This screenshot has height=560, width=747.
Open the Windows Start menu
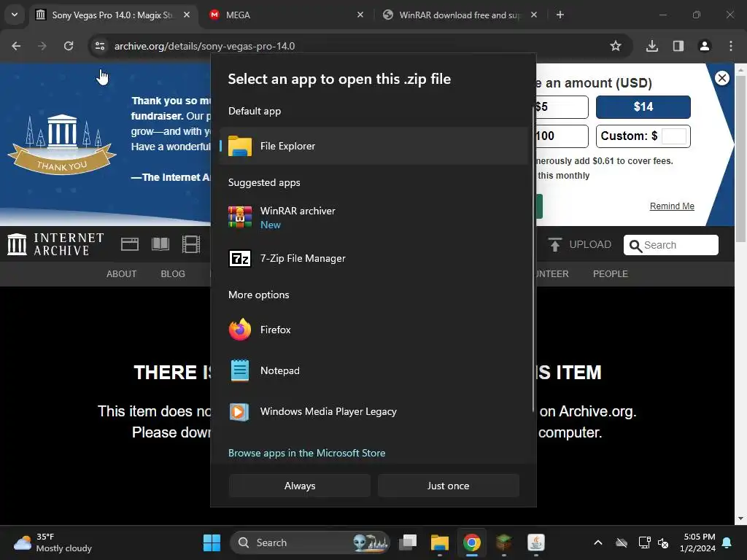[212, 542]
